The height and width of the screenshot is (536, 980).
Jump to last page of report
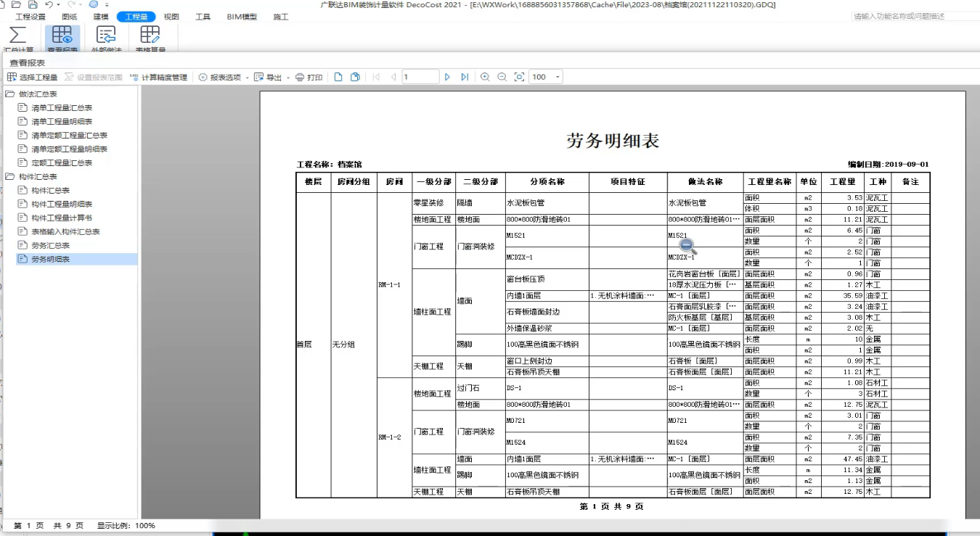click(465, 77)
